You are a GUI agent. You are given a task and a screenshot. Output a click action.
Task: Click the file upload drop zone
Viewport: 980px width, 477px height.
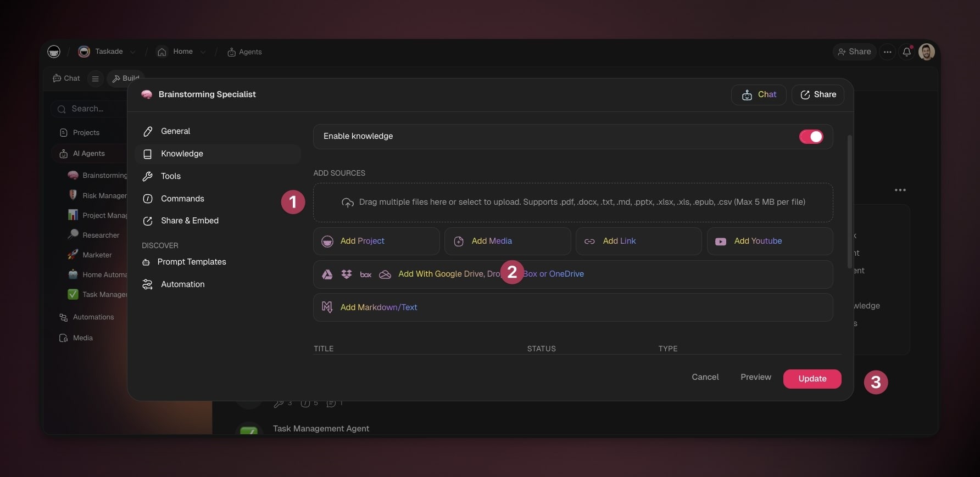point(572,203)
